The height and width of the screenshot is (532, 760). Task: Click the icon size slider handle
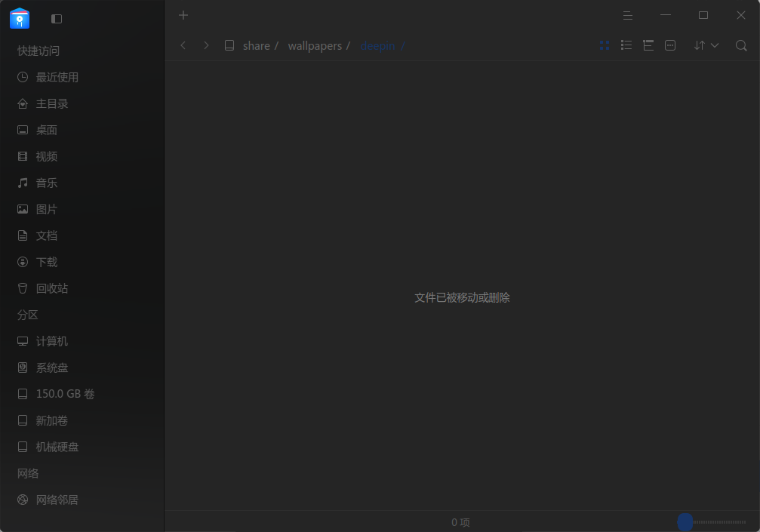point(685,522)
